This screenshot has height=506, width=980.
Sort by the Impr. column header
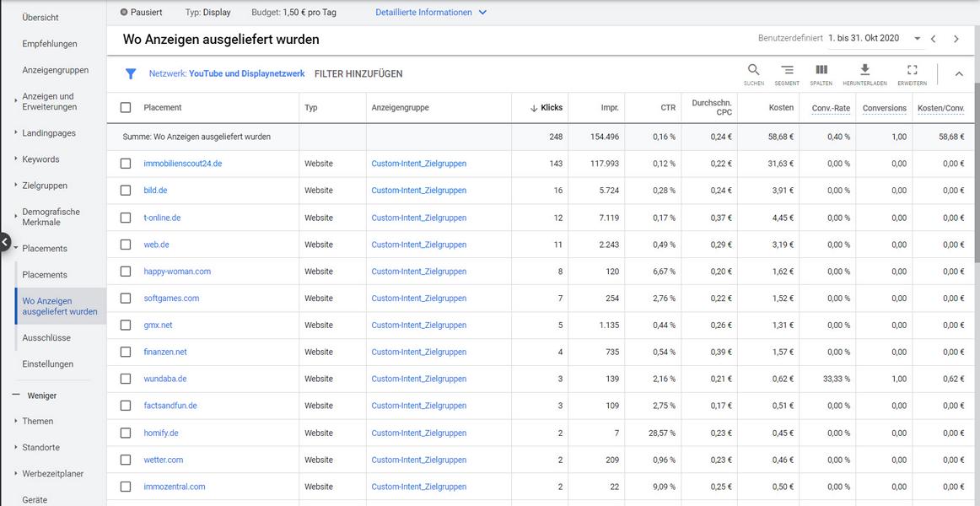pyautogui.click(x=610, y=107)
